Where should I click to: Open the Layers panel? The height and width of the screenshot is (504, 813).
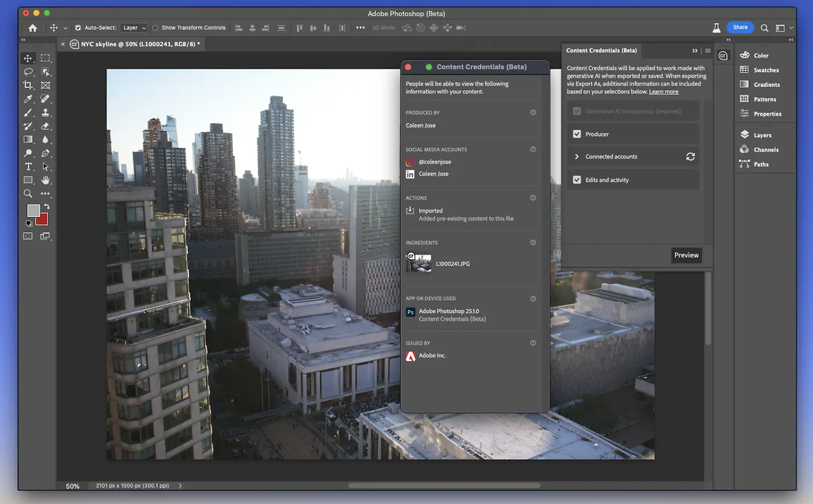(x=762, y=135)
